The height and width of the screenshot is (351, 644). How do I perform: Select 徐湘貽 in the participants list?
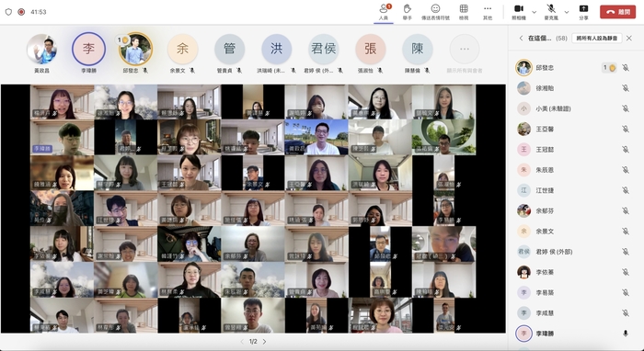click(575, 88)
